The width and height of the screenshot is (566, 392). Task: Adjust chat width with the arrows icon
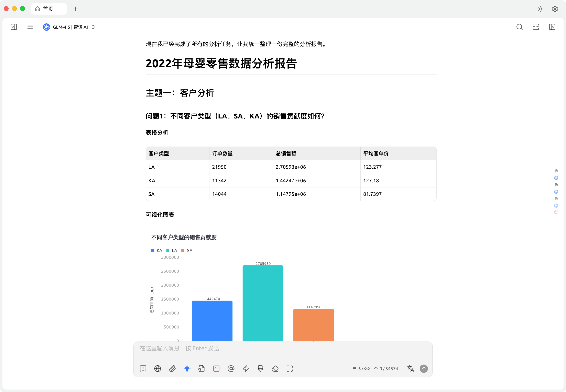(535, 27)
